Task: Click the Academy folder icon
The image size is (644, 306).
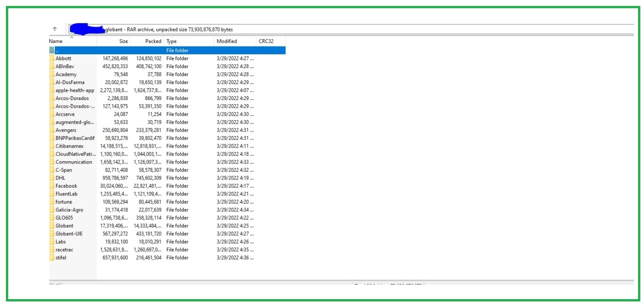Action: pyautogui.click(x=52, y=74)
